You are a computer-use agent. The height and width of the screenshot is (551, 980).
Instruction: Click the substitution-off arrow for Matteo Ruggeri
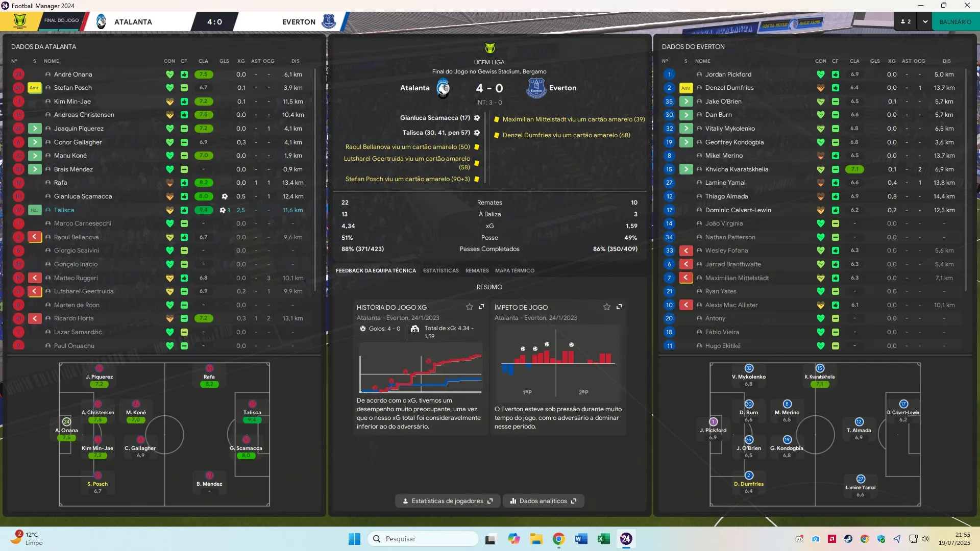[35, 278]
